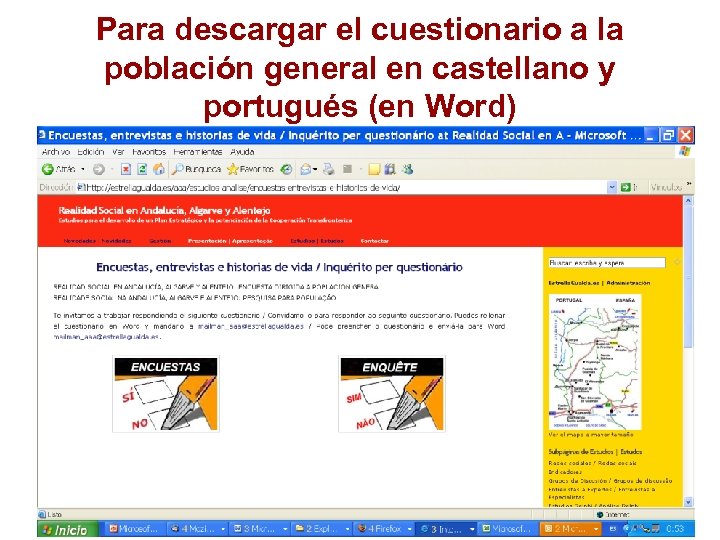Viewport: 720px width, 540px height.
Task: Open the Ayuda menu
Action: click(242, 152)
